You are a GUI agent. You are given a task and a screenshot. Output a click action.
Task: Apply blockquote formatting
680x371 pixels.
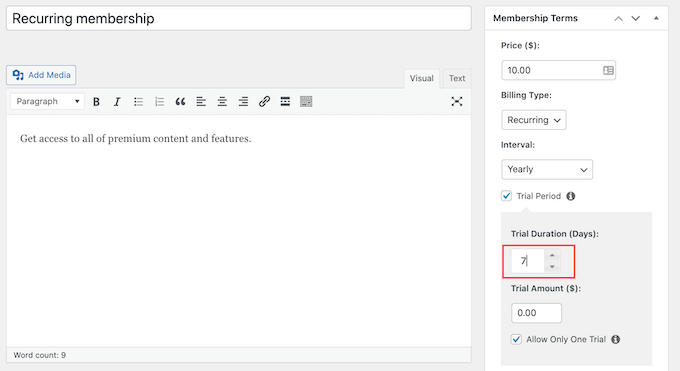pyautogui.click(x=180, y=102)
